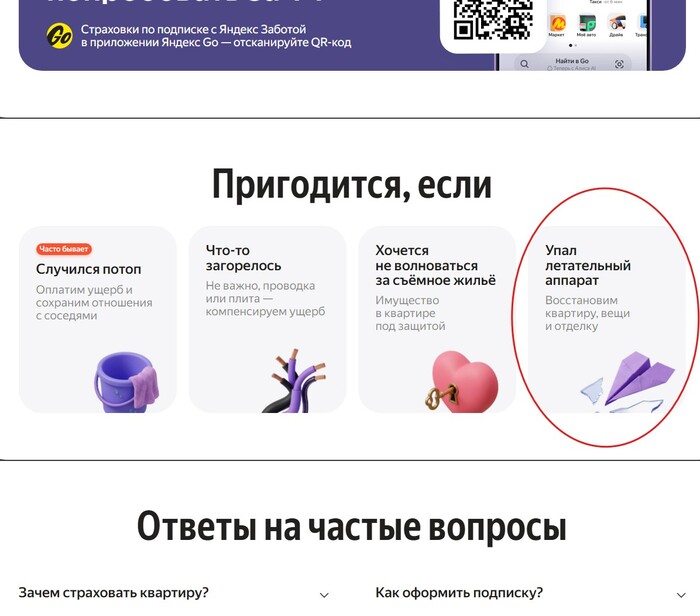Open the Случился потоп card title
Screen dimensions: 700x616
[x=88, y=269]
